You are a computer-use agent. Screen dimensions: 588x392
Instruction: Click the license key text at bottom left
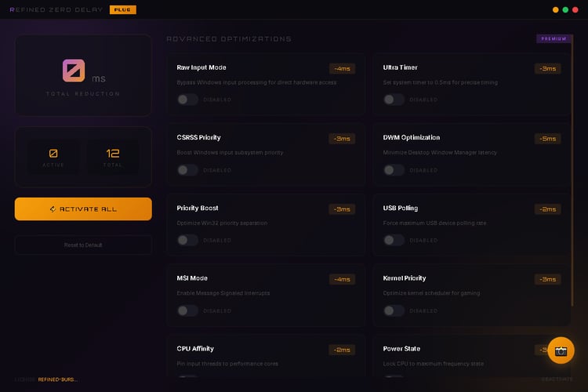pyautogui.click(x=58, y=379)
